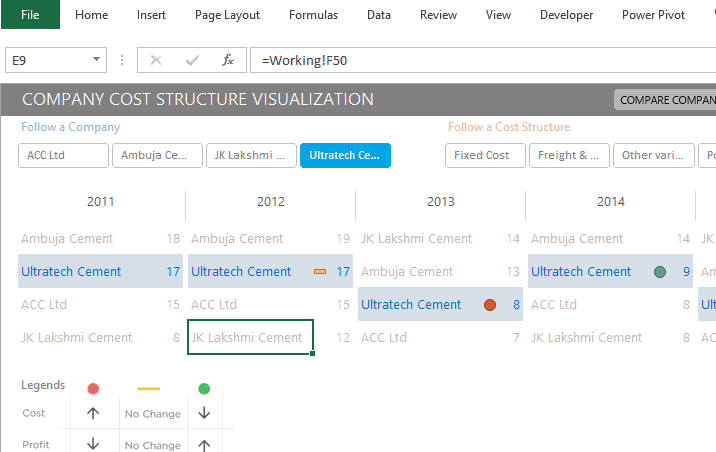Click the Profit row up arrow
Screen dimensions: 716x452
coord(204,445)
